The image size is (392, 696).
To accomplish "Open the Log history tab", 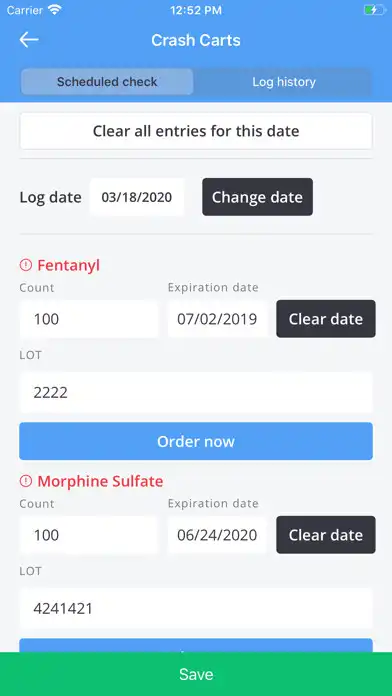I will click(284, 82).
